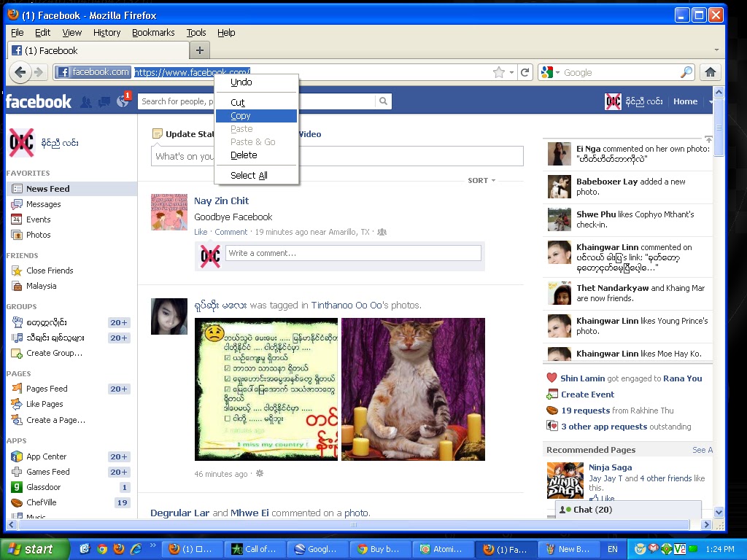This screenshot has height=560, width=747.
Task: Open Close Friends list
Action: [x=50, y=271]
